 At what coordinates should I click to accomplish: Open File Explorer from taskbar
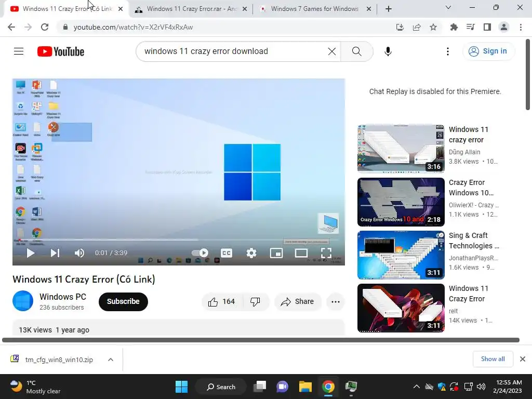305,387
